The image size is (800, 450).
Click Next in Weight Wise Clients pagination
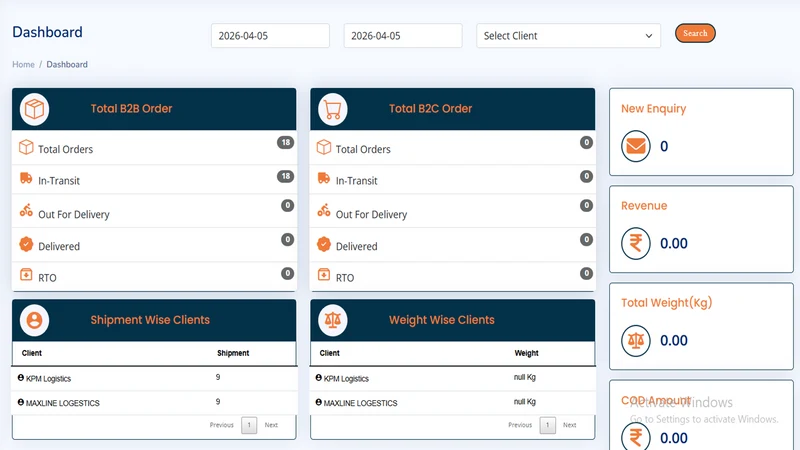tap(570, 425)
